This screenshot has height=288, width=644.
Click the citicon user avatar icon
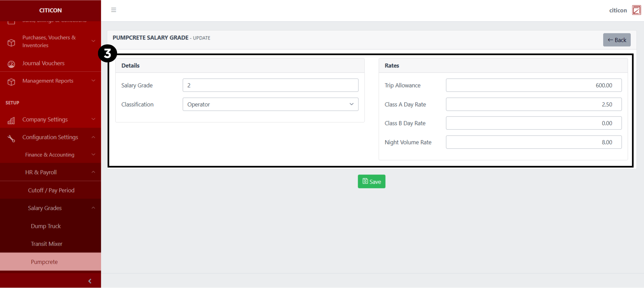636,10
